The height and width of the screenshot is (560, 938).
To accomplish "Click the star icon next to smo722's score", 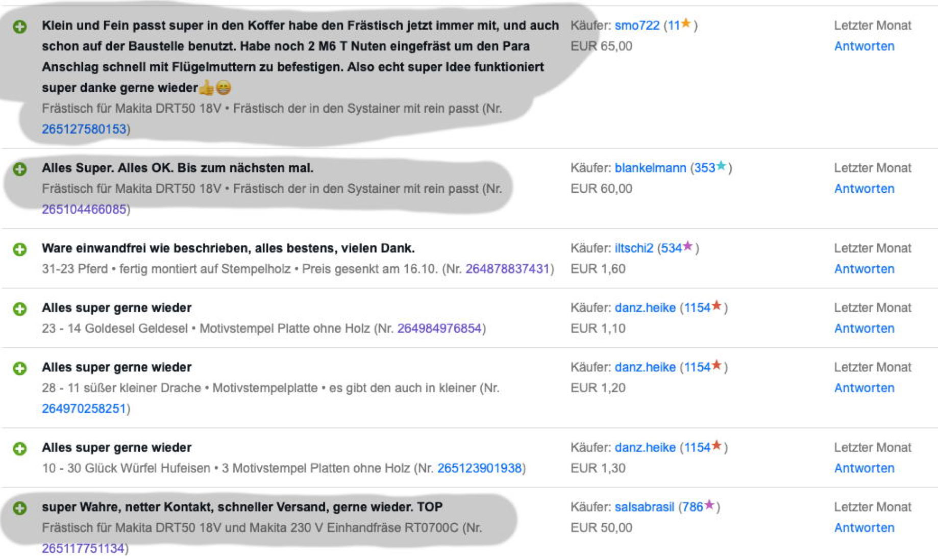I will [686, 23].
